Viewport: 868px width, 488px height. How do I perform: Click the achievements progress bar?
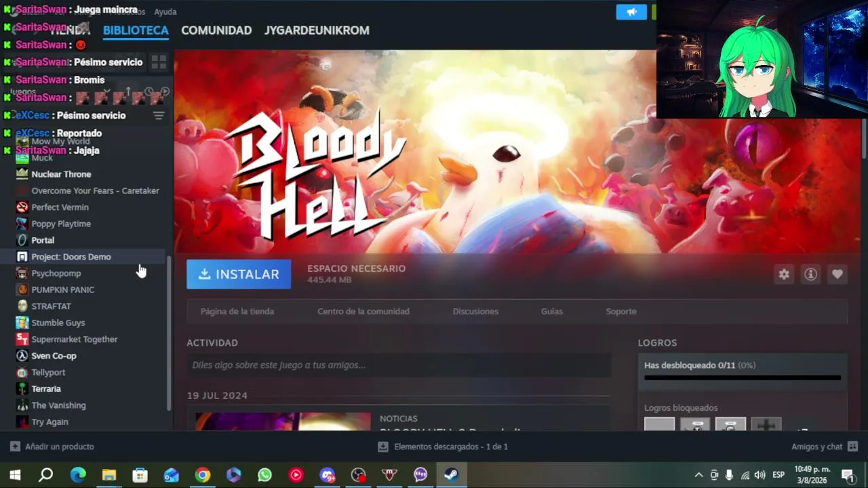pyautogui.click(x=743, y=378)
